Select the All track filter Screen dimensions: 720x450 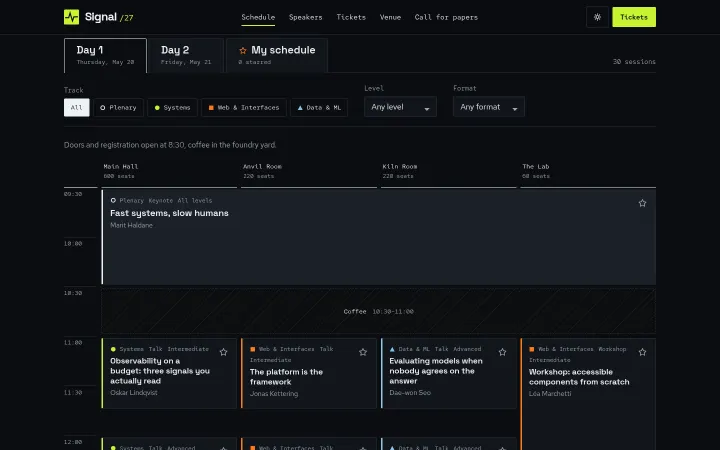(x=77, y=107)
